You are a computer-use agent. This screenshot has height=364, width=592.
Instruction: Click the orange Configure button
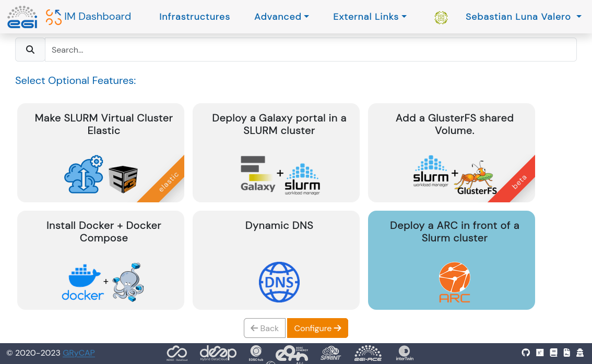pyautogui.click(x=317, y=328)
